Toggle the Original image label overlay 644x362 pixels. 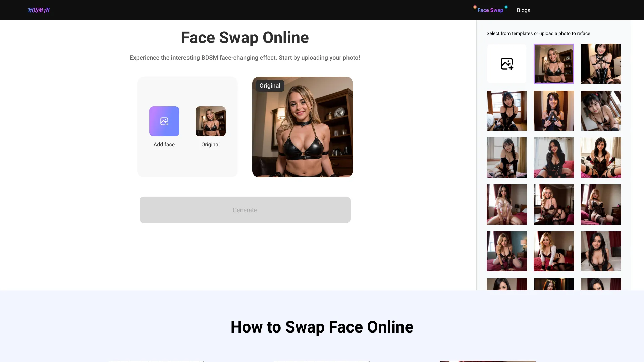[270, 86]
